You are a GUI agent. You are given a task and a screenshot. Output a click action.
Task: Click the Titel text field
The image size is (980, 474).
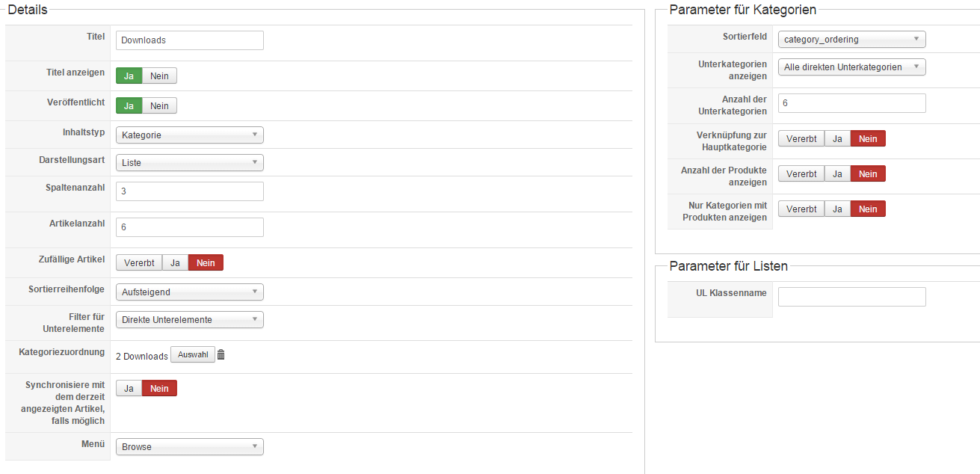(x=190, y=40)
